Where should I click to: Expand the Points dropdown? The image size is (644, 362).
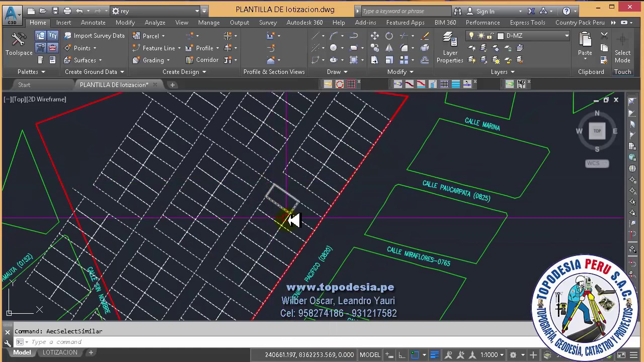click(x=95, y=48)
